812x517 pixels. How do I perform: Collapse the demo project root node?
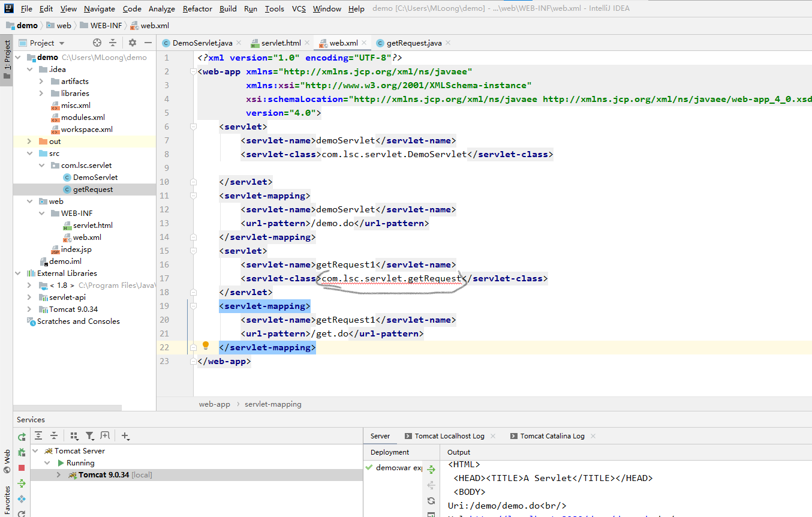(x=17, y=58)
